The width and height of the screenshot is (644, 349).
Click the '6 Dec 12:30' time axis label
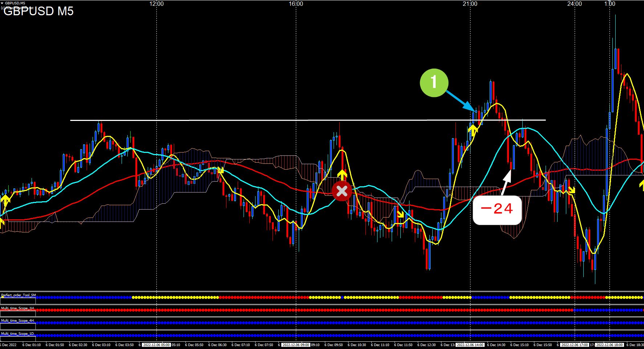coord(427,345)
